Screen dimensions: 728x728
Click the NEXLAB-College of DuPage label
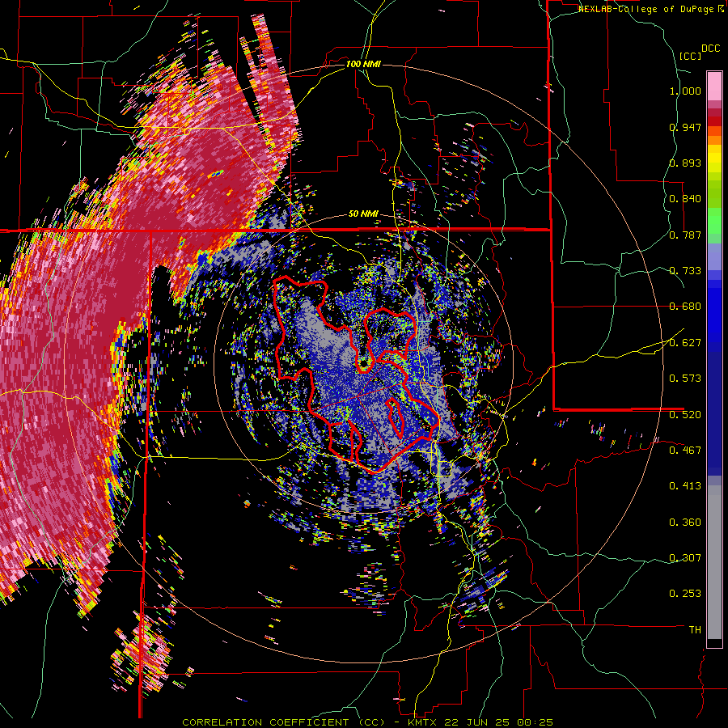point(646,9)
